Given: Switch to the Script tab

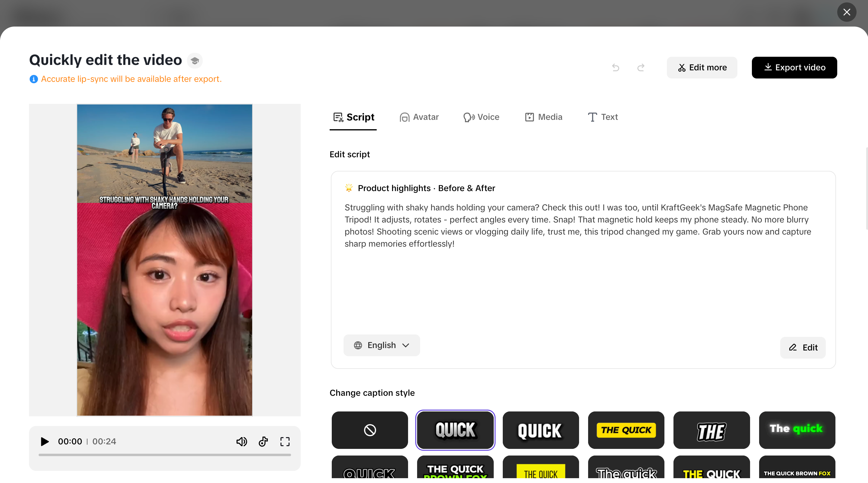Looking at the screenshot, I should (353, 117).
